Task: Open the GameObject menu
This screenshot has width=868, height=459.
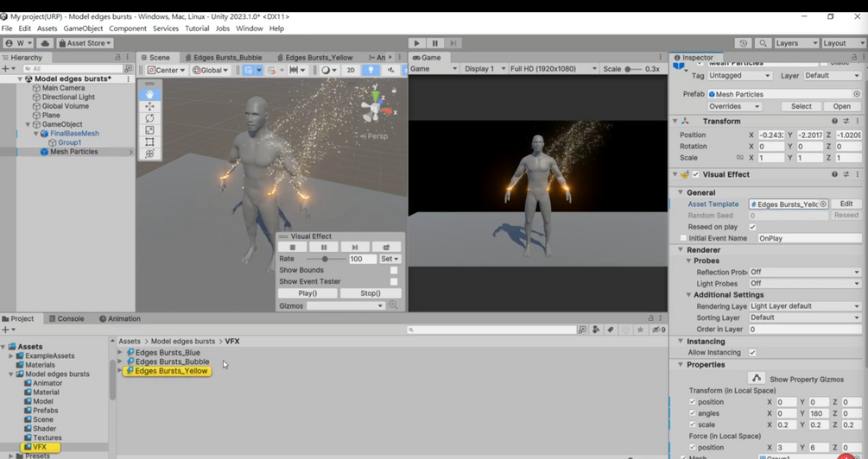Action: [x=83, y=28]
